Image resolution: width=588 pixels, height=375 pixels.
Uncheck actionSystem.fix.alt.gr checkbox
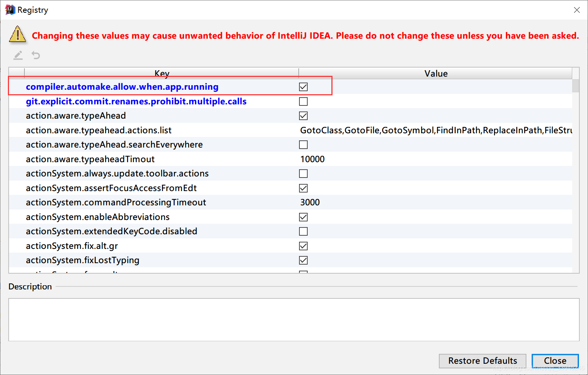303,246
